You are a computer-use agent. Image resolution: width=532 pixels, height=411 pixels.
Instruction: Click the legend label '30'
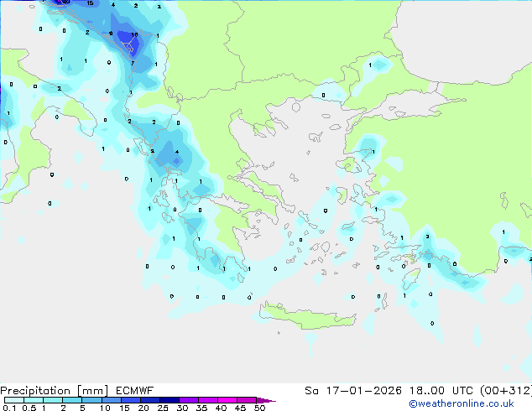click(182, 408)
